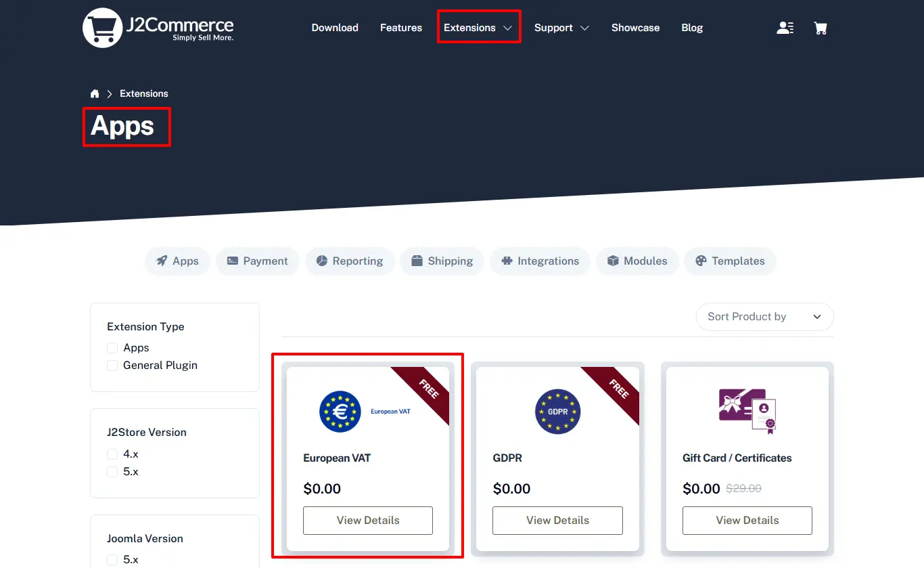Click the European VAT euro logo image
Screen dimensions: 924x568
340,411
